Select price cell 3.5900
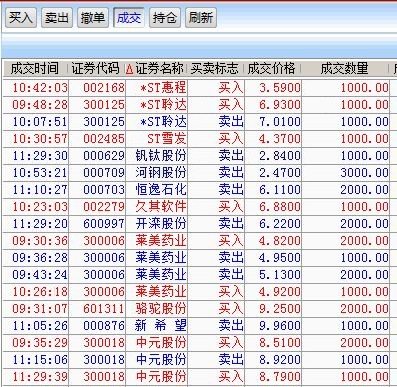 click(280, 88)
